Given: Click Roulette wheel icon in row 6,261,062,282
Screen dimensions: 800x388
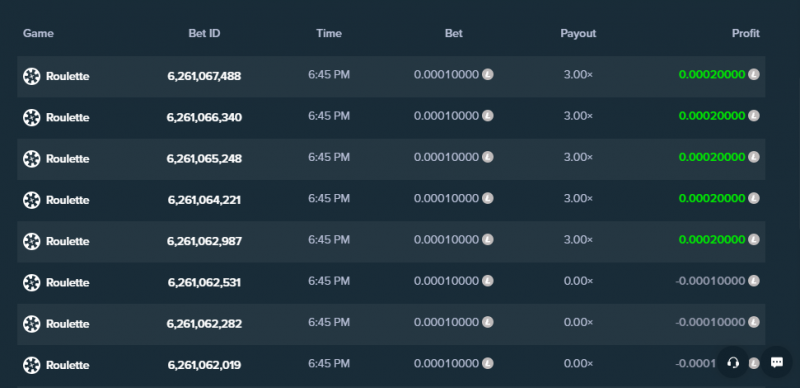Looking at the screenshot, I should pyautogui.click(x=32, y=324).
